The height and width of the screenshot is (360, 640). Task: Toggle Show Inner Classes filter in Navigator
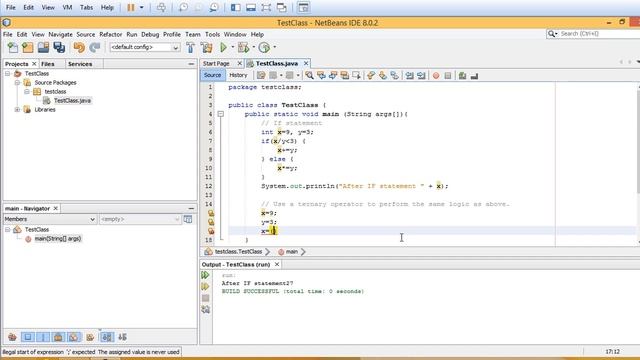[x=73, y=337]
